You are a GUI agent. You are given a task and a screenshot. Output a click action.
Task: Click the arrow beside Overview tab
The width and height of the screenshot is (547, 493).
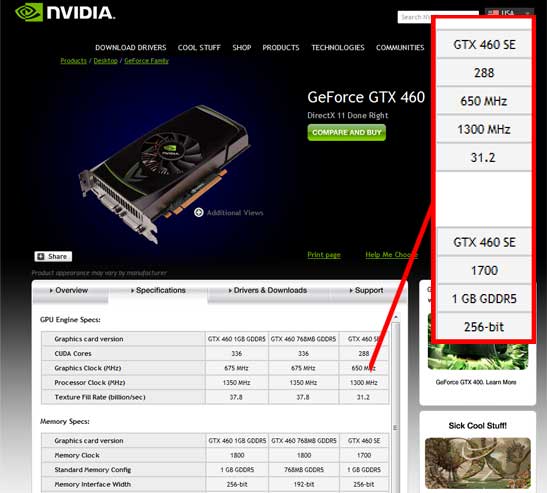tap(51, 290)
